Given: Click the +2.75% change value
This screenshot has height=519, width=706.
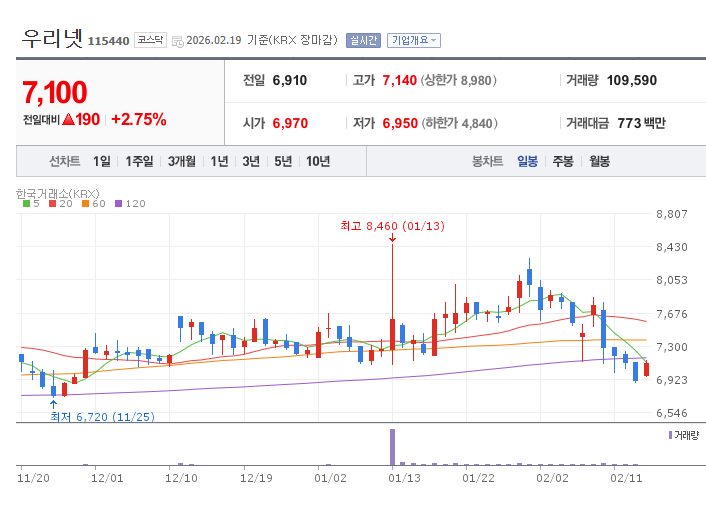Looking at the screenshot, I should tap(139, 119).
